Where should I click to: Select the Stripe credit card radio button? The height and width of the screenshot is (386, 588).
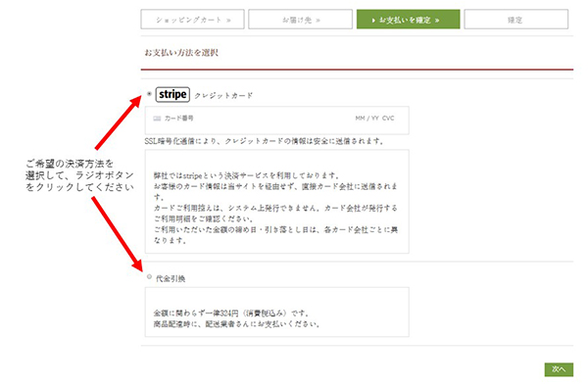(149, 94)
